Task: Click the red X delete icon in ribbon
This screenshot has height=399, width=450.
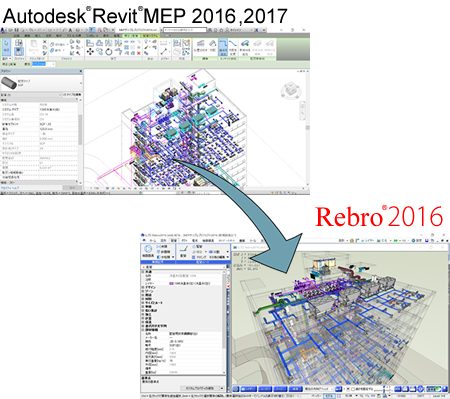Action: pyautogui.click(x=139, y=53)
